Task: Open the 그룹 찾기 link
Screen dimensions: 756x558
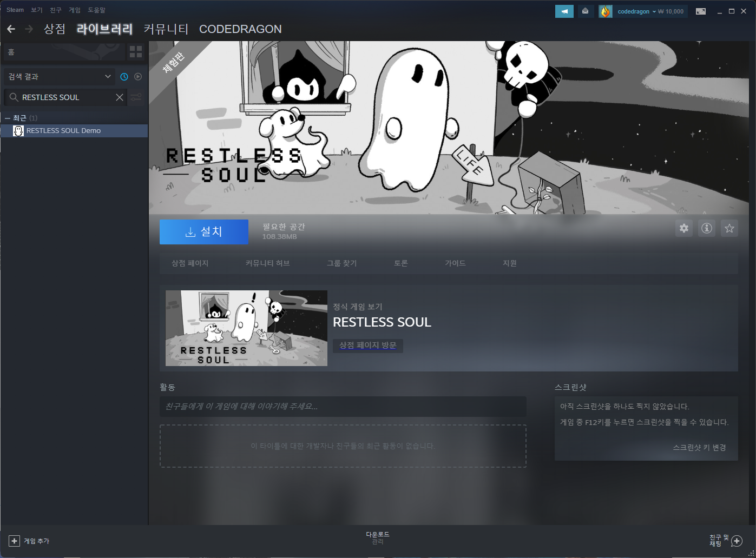Action: coord(341,263)
